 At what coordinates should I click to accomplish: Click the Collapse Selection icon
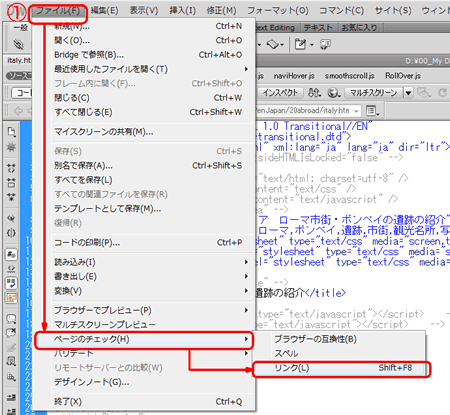coord(11,182)
